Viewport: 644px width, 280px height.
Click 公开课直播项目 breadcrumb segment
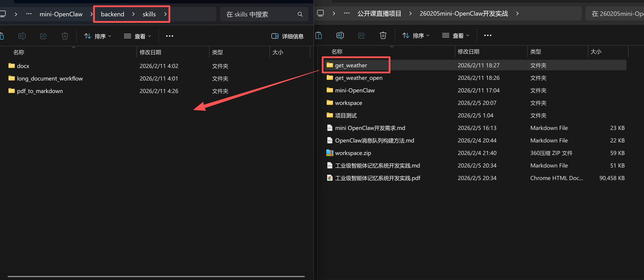click(379, 13)
